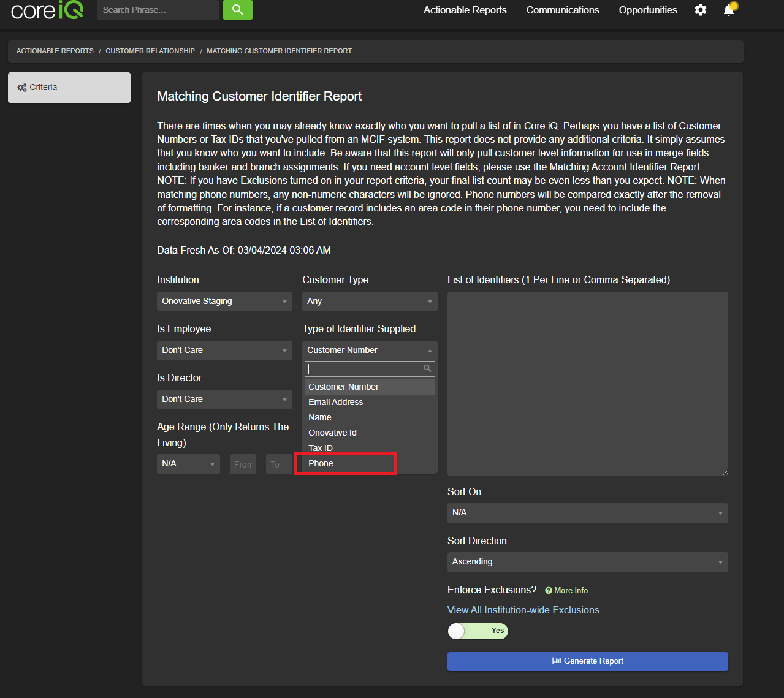Select Onovative Id from identifier list
The width and height of the screenshot is (784, 698).
[x=370, y=433]
